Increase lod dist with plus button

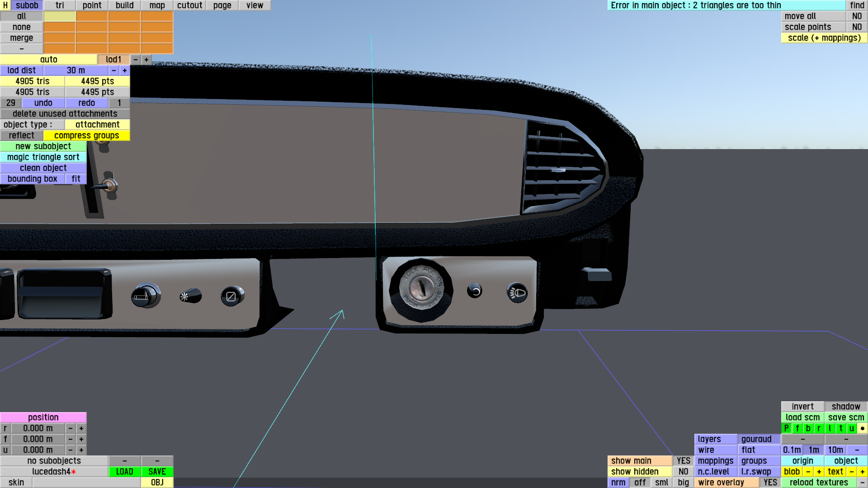coord(125,70)
